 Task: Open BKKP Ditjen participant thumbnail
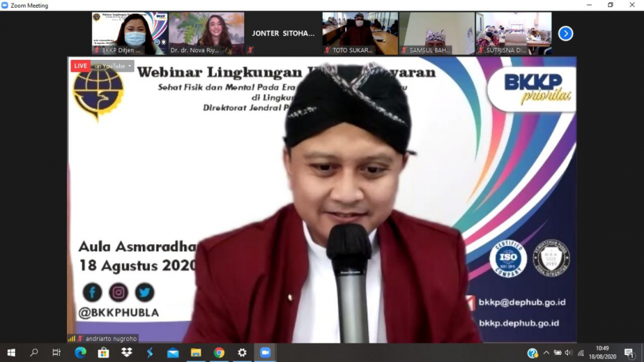pyautogui.click(x=130, y=33)
